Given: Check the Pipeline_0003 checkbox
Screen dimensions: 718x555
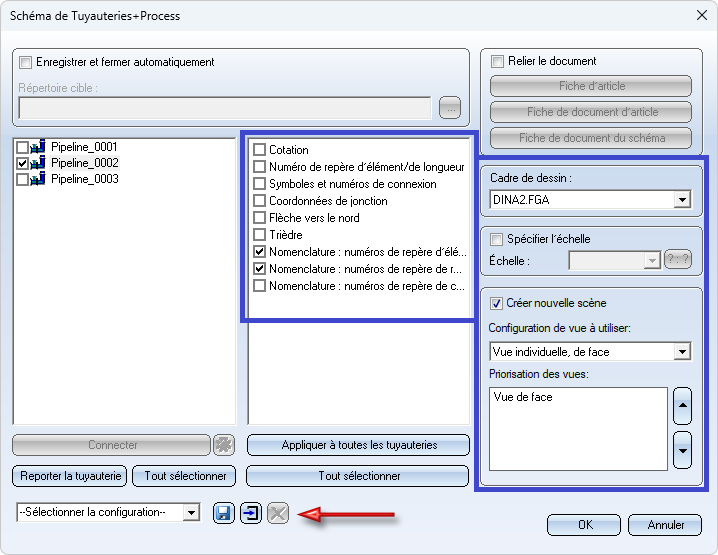Looking at the screenshot, I should pos(22,180).
